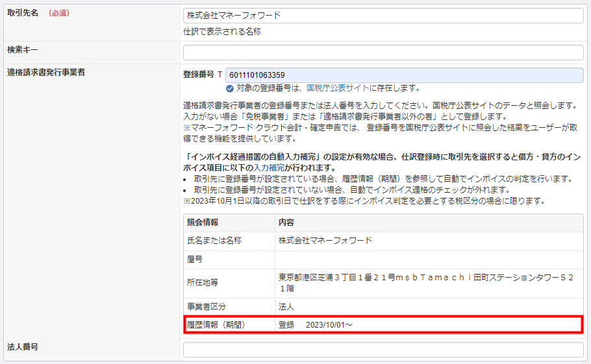Viewport: 591px width, 364px height.
Task: Click the 登録番号 field containing 6011101063359
Action: tap(405, 75)
